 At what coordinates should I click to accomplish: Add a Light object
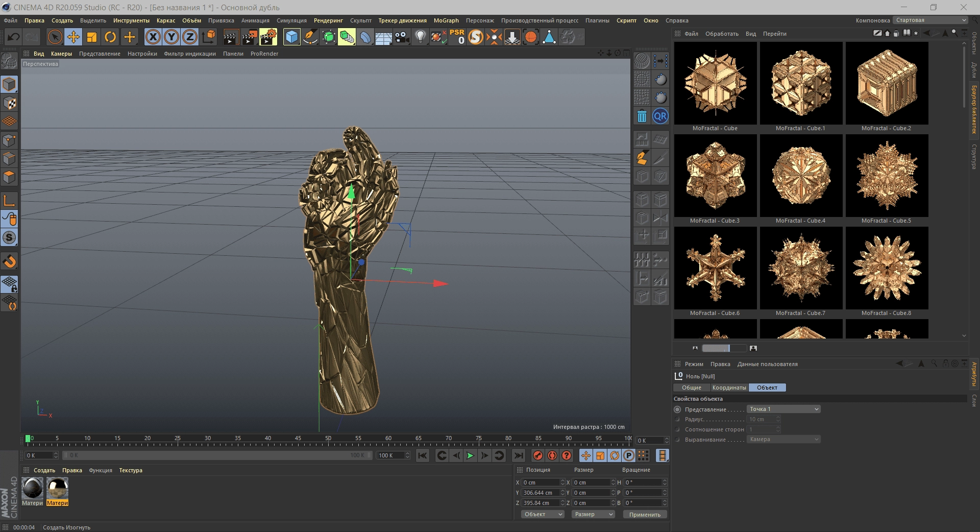(x=420, y=37)
